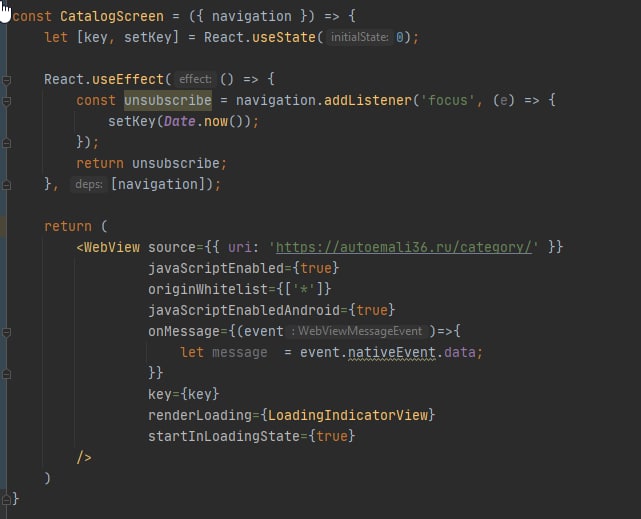Click the javaScriptEnabled attribute
The width and height of the screenshot is (641, 519).
click(216, 268)
